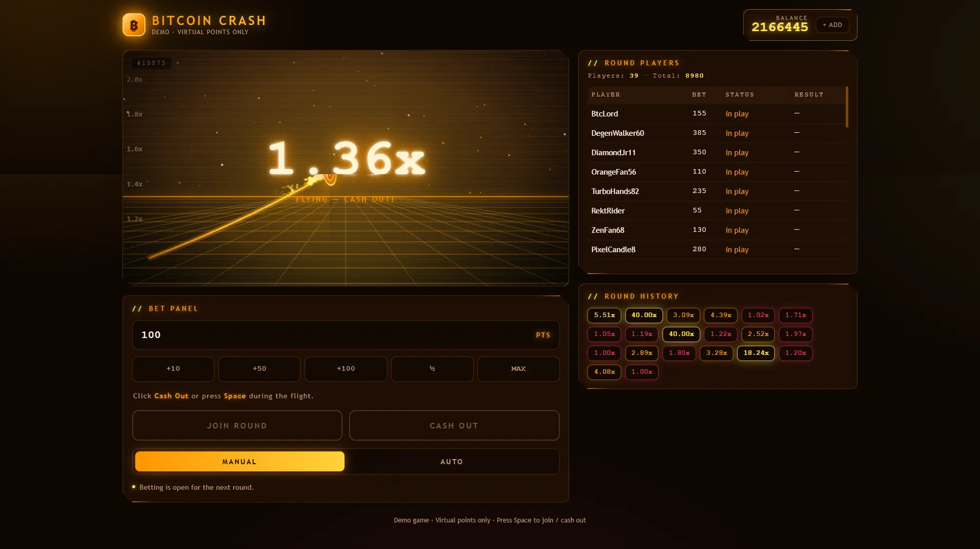The width and height of the screenshot is (980, 549).
Task: Click the balance value 2166445
Action: tap(780, 28)
